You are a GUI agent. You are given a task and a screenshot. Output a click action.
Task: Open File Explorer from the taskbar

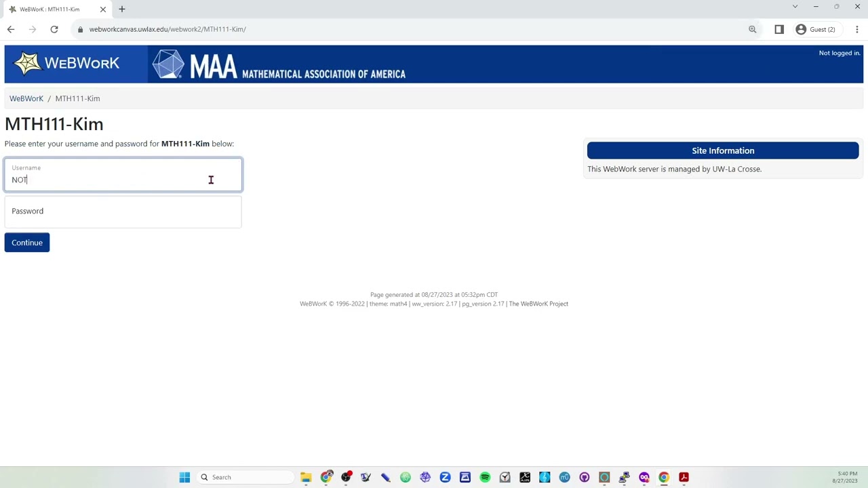coord(306,477)
